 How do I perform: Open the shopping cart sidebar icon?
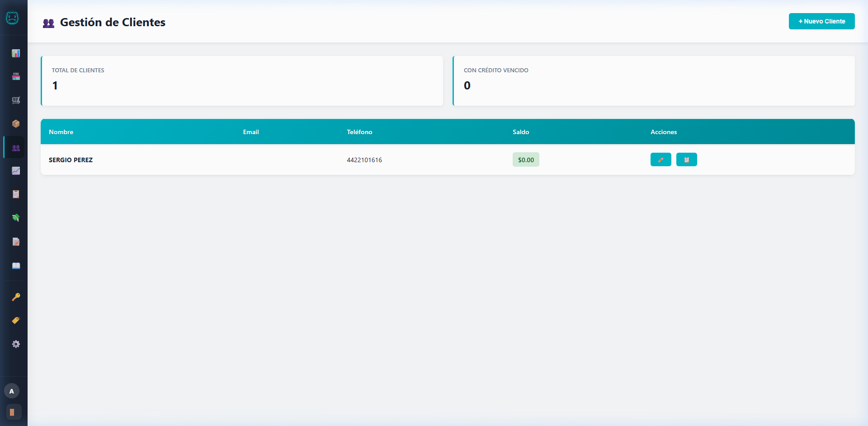[16, 100]
